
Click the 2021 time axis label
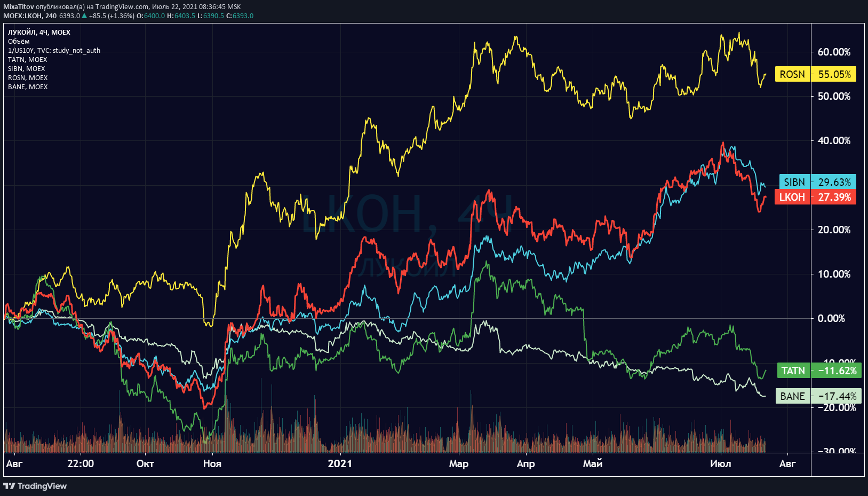coord(340,463)
